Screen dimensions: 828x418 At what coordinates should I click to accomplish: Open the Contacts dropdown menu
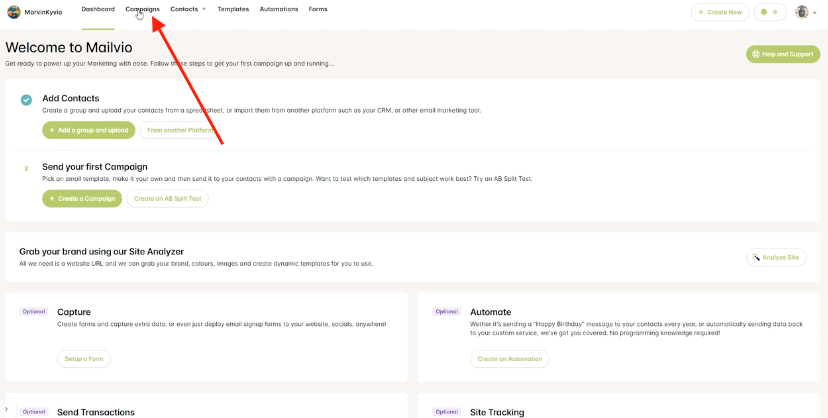pyautogui.click(x=188, y=9)
